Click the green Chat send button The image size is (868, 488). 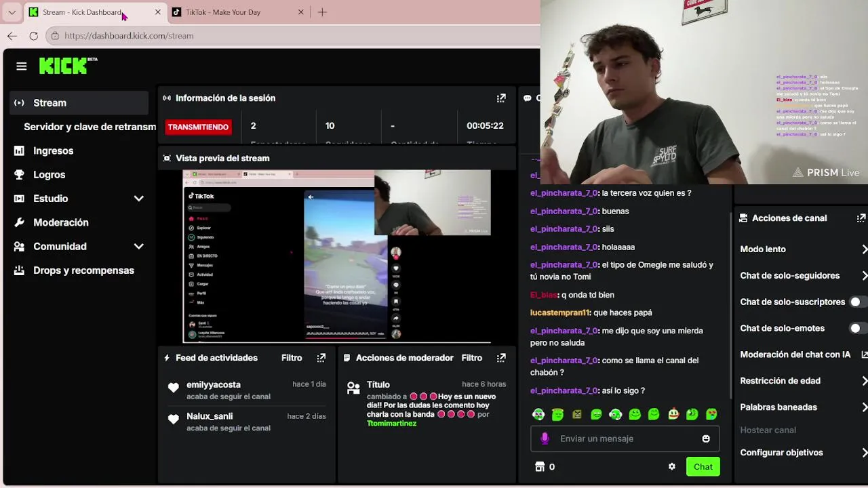coord(703,466)
